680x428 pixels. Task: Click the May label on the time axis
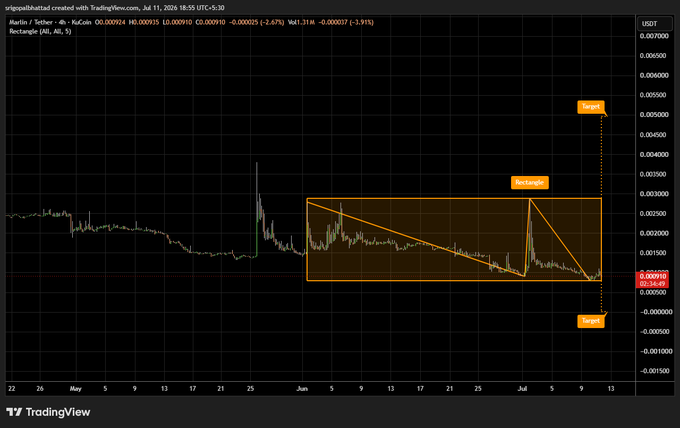(x=76, y=389)
